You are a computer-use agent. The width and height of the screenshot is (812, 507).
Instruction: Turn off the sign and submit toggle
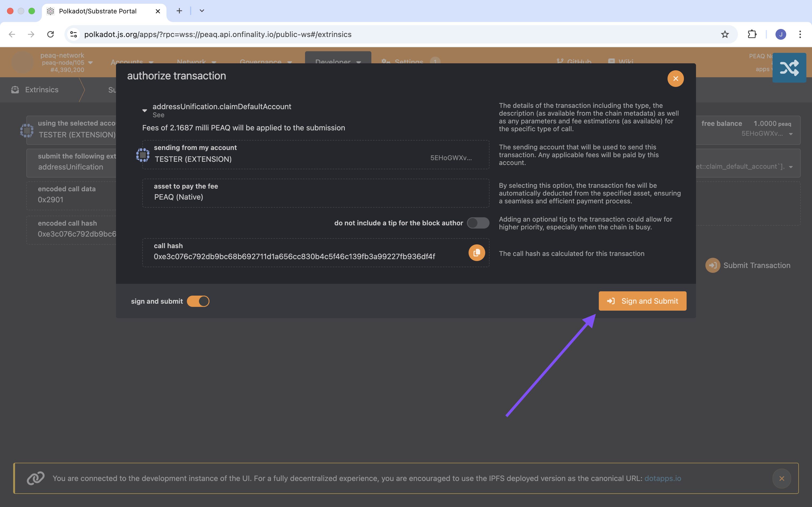198,301
